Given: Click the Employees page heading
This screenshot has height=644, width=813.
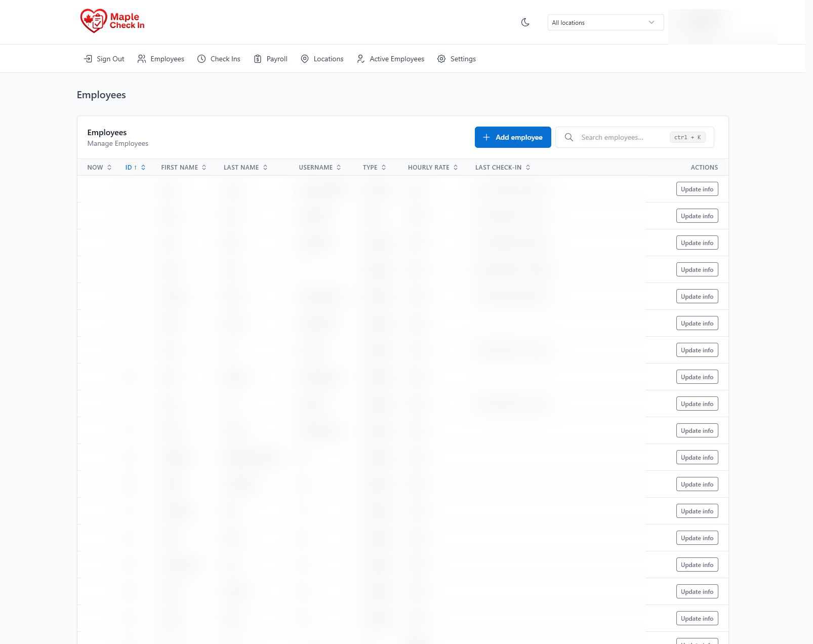Looking at the screenshot, I should pyautogui.click(x=101, y=95).
